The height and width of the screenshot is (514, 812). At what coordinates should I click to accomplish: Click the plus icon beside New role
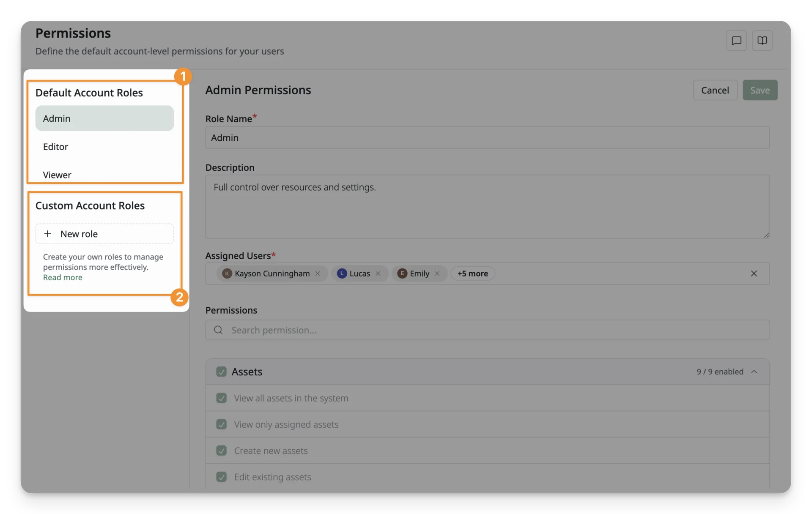click(x=47, y=234)
